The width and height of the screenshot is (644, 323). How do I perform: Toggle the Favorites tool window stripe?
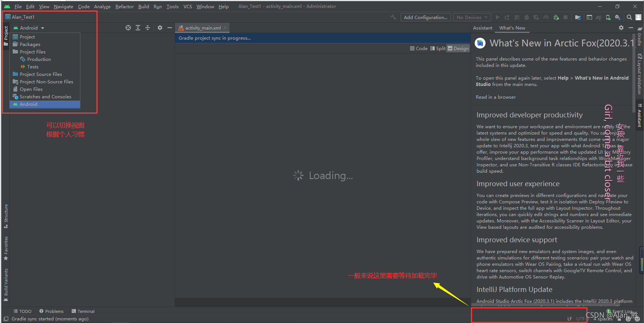click(x=6, y=248)
